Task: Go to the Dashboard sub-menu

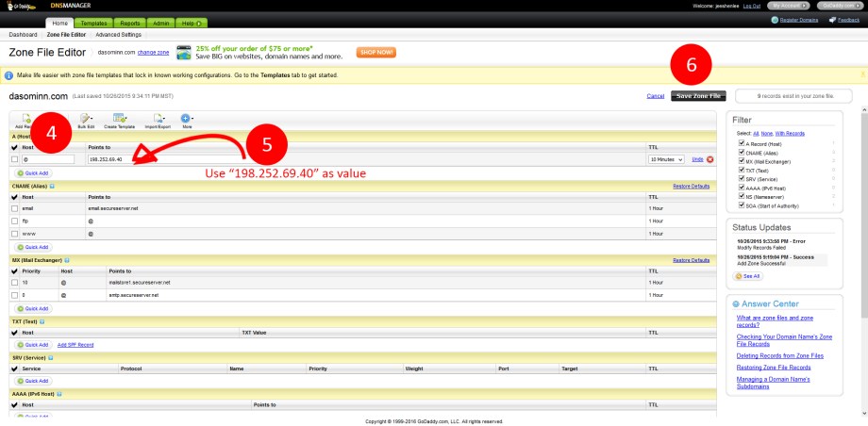Action: pos(24,34)
